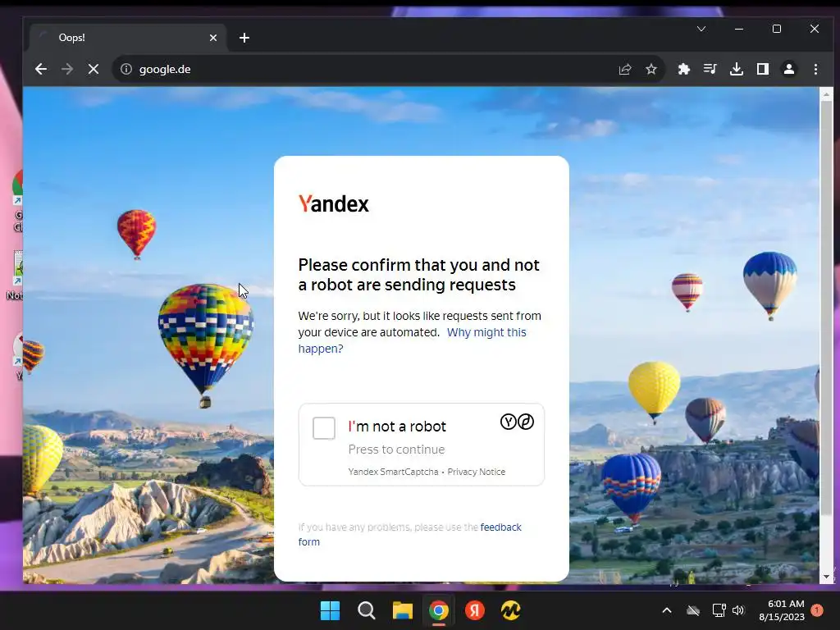
Task: Open the Downloads icon
Action: (737, 69)
